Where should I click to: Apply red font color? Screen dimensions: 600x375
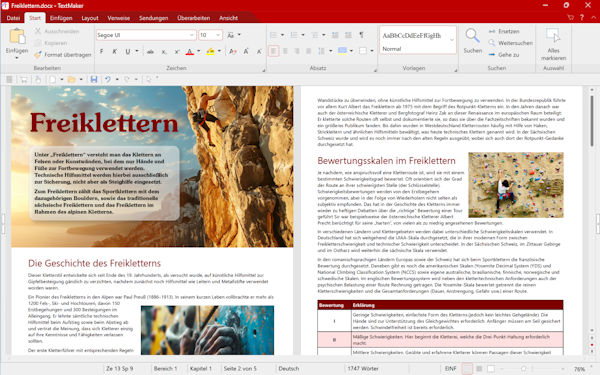pyautogui.click(x=189, y=51)
